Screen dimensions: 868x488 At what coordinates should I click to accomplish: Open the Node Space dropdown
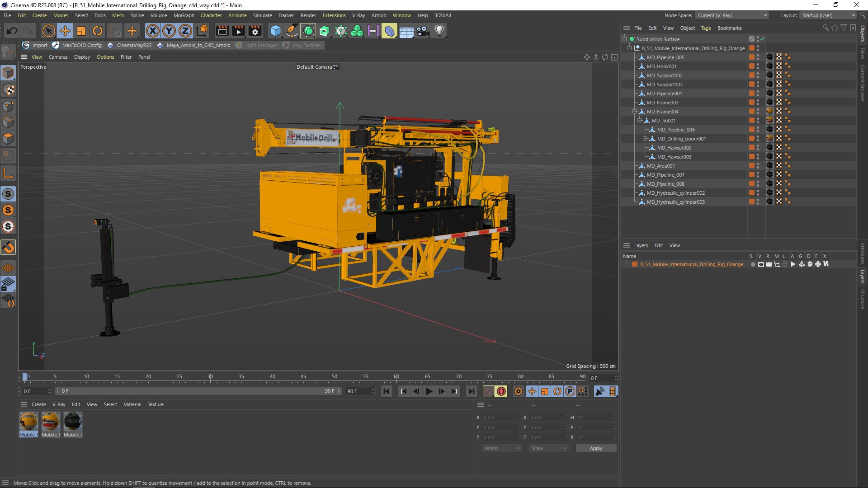(x=731, y=15)
